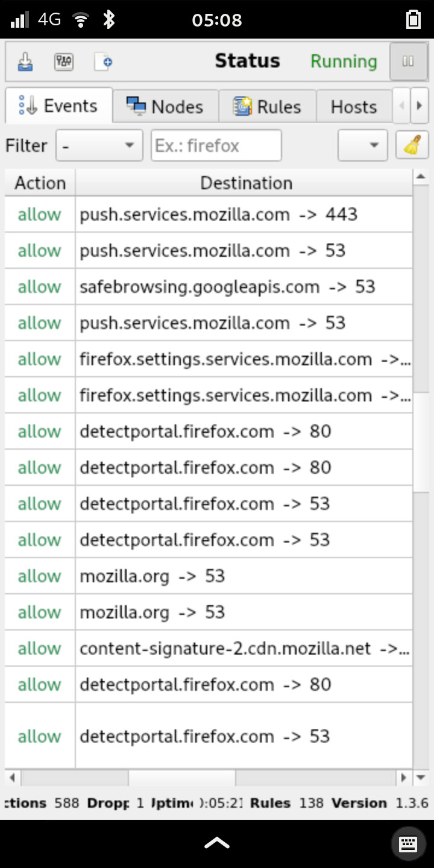Pause the running interception toggle button
This screenshot has height=868, width=434.
[408, 61]
